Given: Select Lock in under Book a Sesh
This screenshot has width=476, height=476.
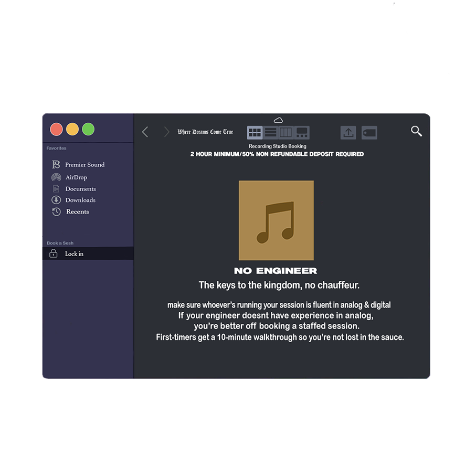Looking at the screenshot, I should pos(74,254).
